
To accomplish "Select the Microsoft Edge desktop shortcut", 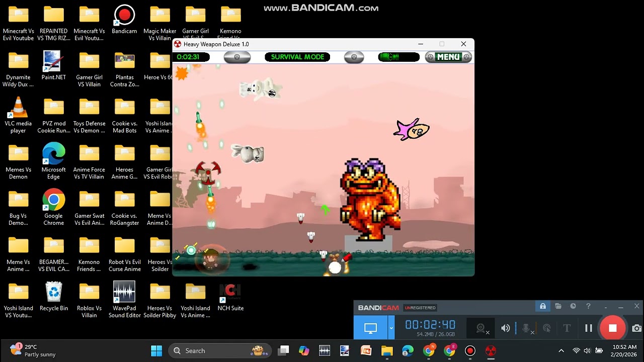I will point(54,161).
